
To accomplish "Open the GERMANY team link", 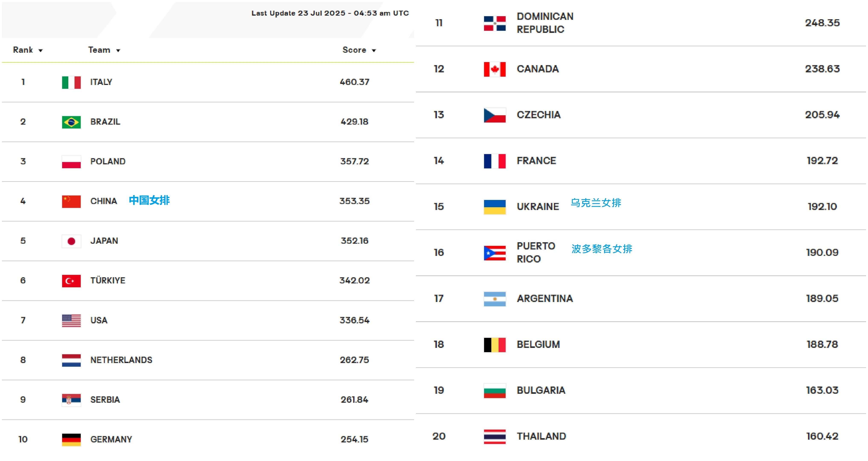I will pyautogui.click(x=111, y=439).
